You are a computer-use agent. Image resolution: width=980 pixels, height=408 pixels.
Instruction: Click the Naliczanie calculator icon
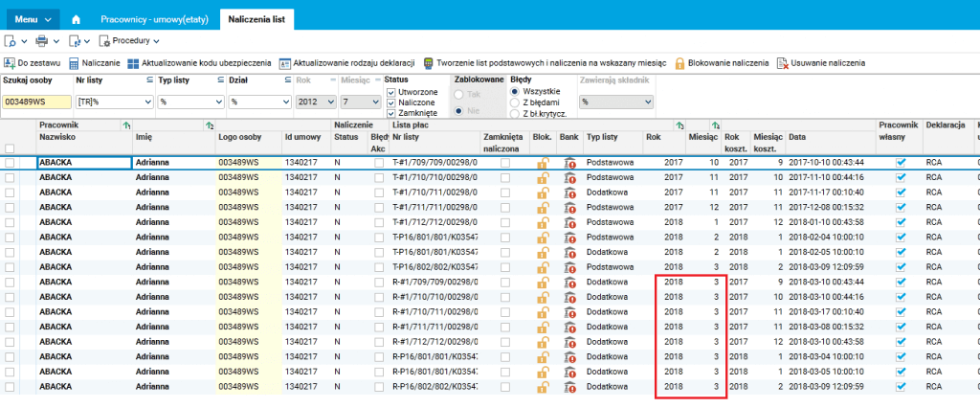pos(74,63)
